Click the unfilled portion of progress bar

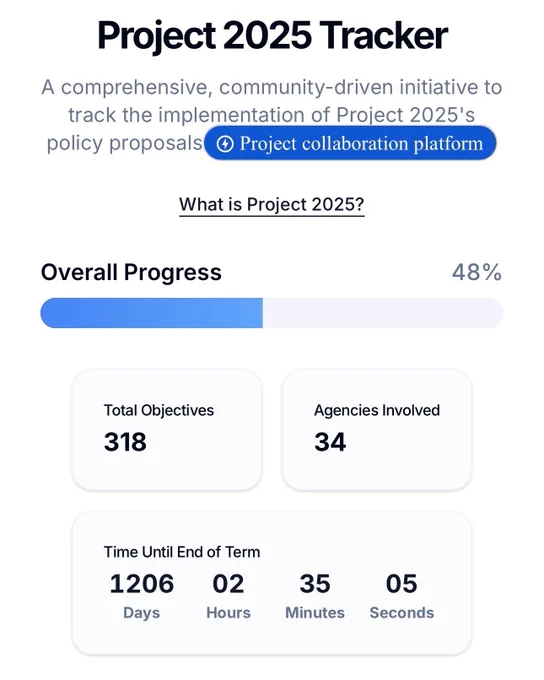click(x=383, y=313)
